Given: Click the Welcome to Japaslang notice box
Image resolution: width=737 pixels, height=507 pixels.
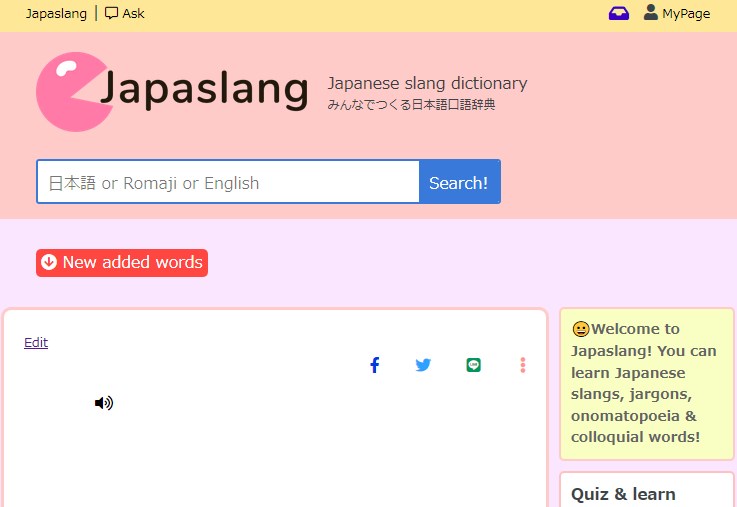Looking at the screenshot, I should 646,383.
